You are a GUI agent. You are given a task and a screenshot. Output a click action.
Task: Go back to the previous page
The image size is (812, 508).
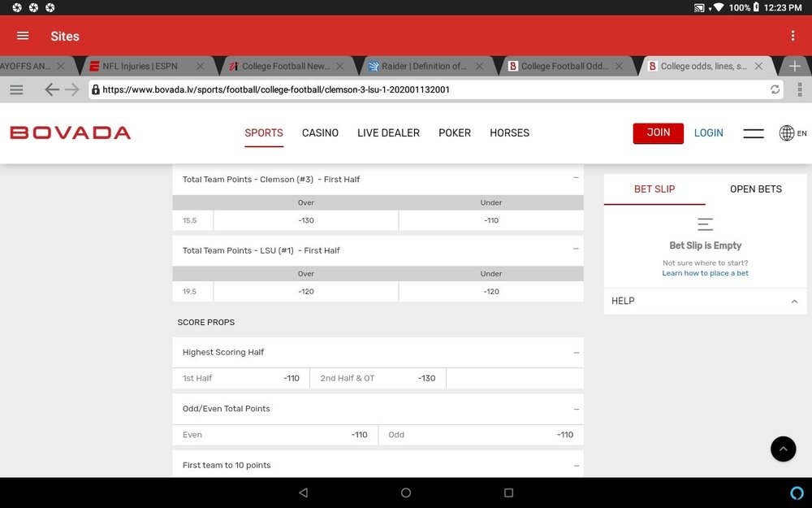coord(51,89)
